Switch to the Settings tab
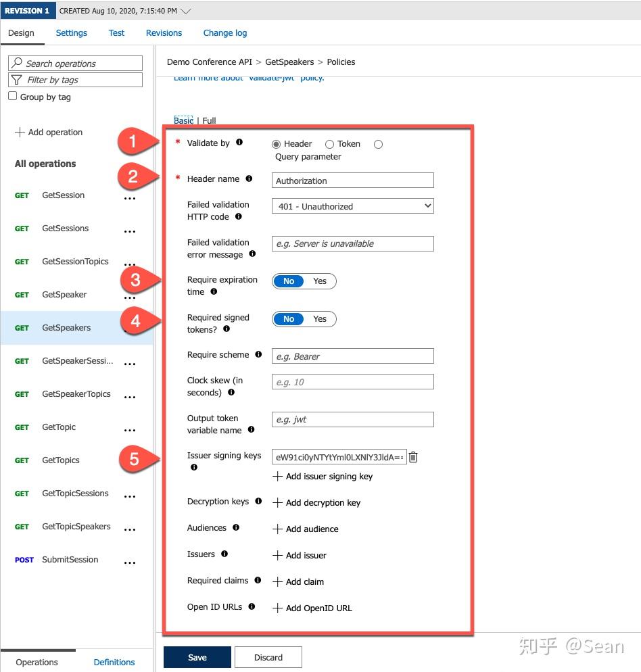Image resolution: width=641 pixels, height=672 pixels. 71,33
